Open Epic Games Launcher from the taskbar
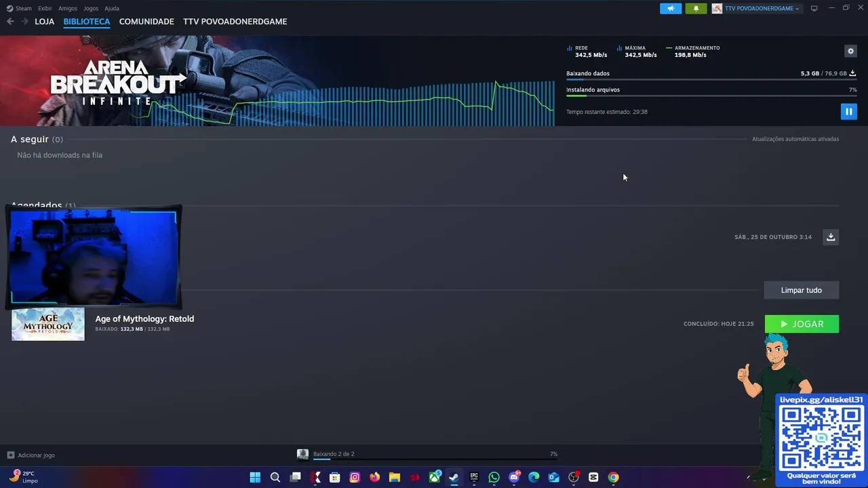Screen dimensions: 868x488 click(x=474, y=477)
